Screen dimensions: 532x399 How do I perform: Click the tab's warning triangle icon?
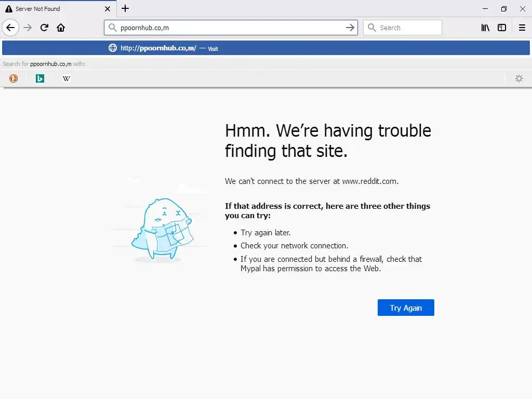coord(9,9)
